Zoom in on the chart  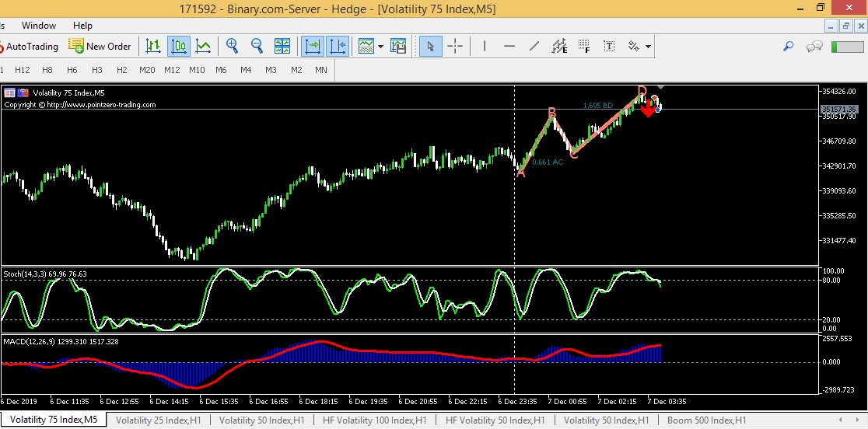point(232,47)
